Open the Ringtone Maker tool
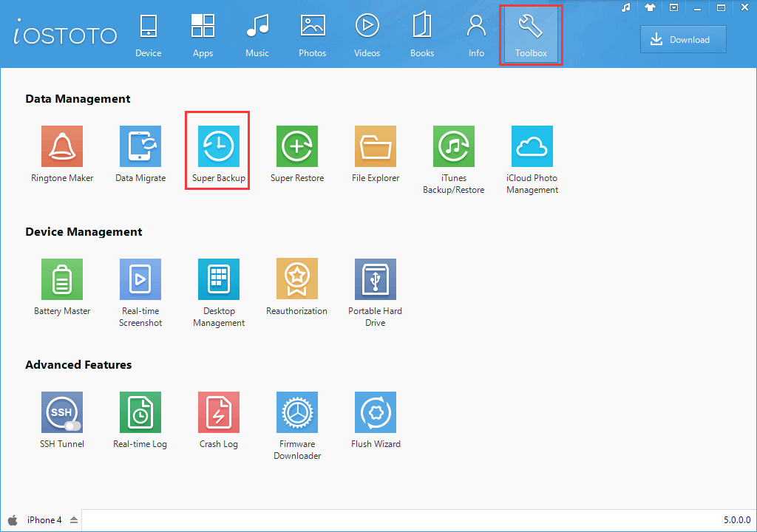757x532 pixels. pyautogui.click(x=62, y=146)
